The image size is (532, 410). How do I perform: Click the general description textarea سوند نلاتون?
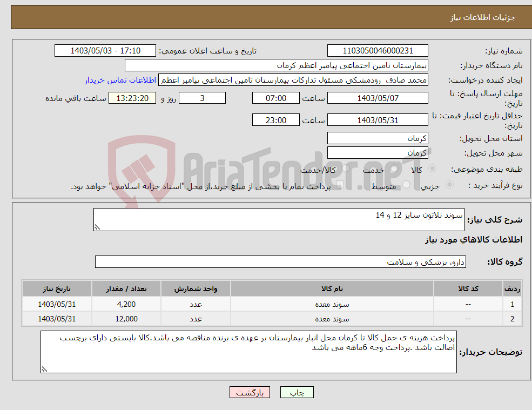pyautogui.click(x=279, y=220)
